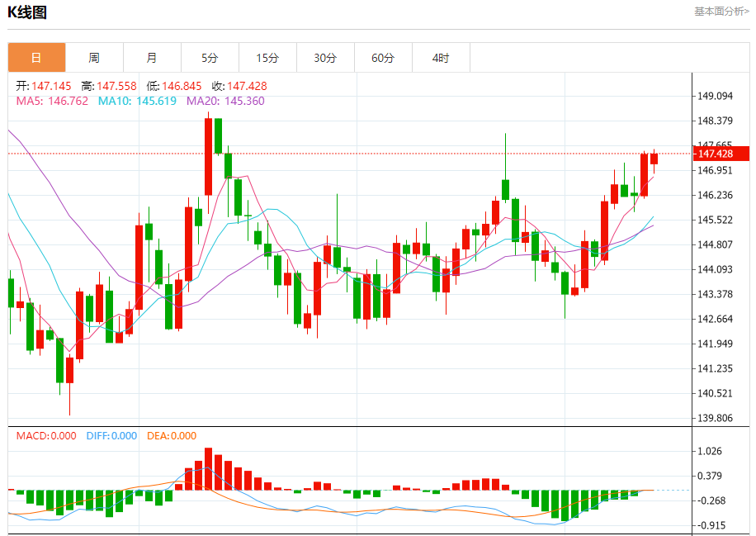Open the 4时 interval tab
This screenshot has width=756, height=536.
(441, 58)
